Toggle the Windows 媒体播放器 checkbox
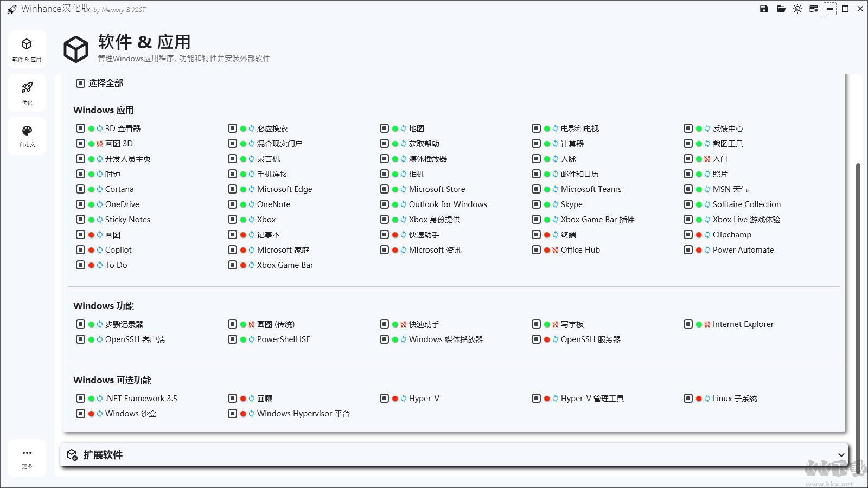 (x=384, y=339)
